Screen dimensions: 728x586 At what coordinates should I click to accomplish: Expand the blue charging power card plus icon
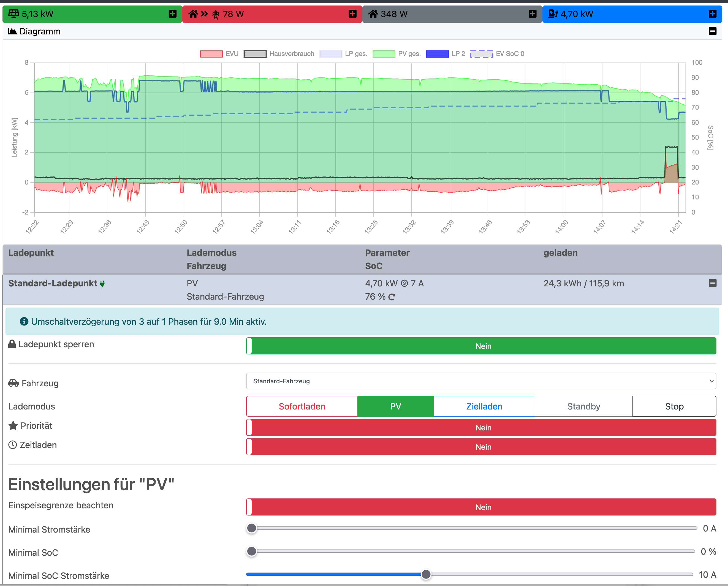pos(713,14)
